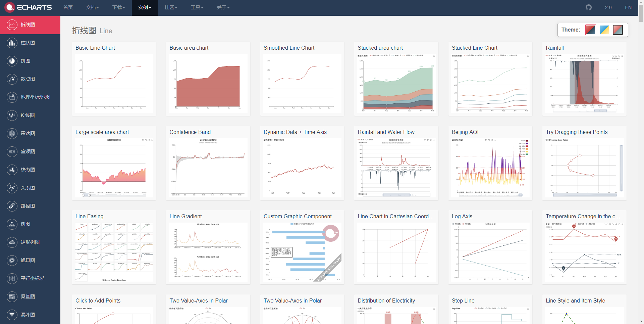Open the Custom Graphic Component example
Image resolution: width=644 pixels, height=324 pixels.
click(x=302, y=247)
